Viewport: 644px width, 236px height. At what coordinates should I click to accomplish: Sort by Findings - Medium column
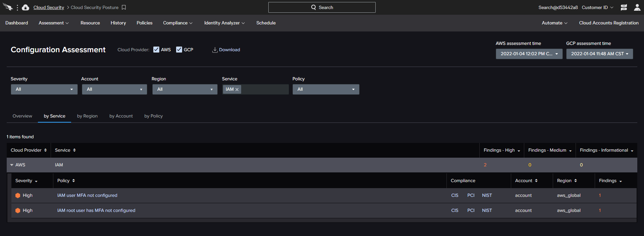(570, 151)
